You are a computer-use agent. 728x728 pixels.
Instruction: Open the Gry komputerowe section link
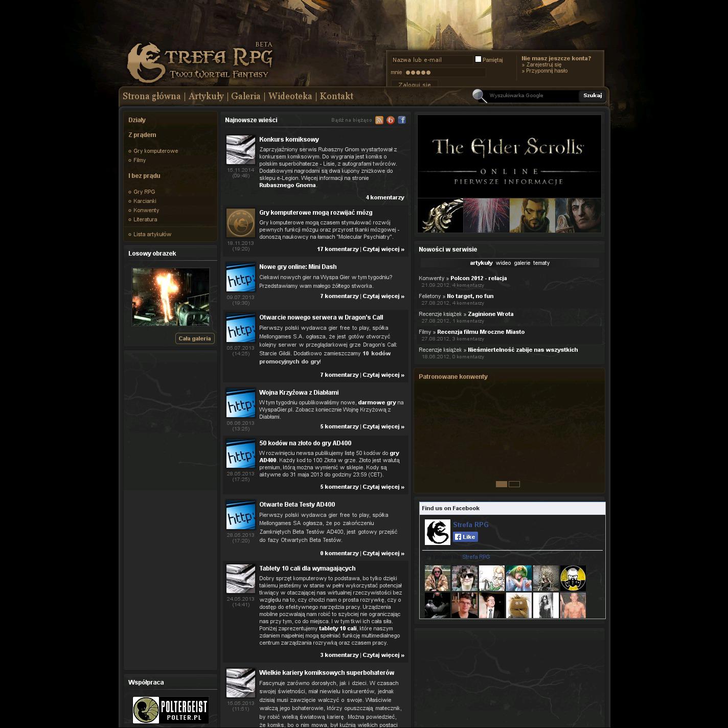point(155,151)
